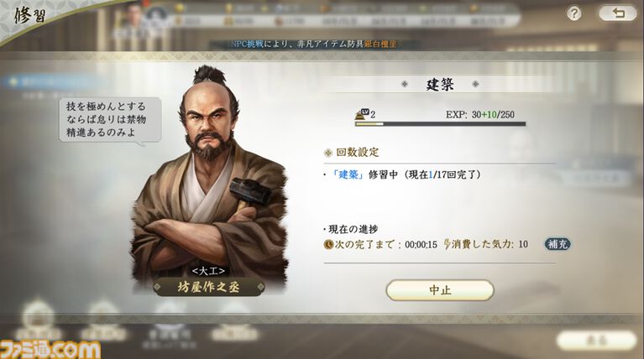Open the help question mark icon
The image size is (644, 359).
click(573, 13)
